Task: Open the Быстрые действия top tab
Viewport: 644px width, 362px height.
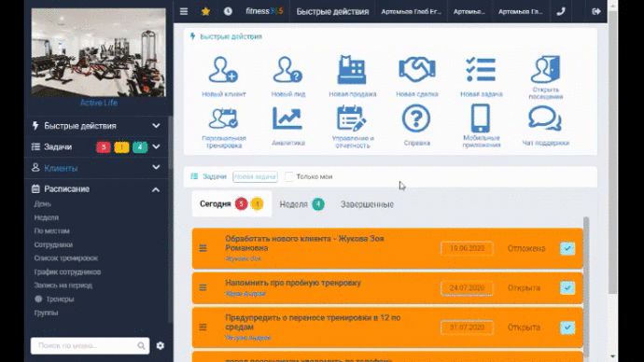Action: [x=332, y=11]
